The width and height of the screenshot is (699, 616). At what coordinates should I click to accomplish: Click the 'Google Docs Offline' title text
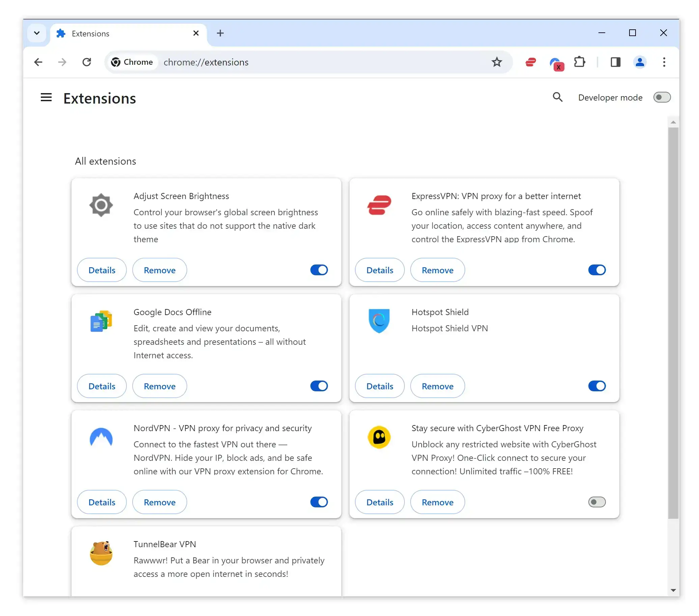click(x=172, y=312)
